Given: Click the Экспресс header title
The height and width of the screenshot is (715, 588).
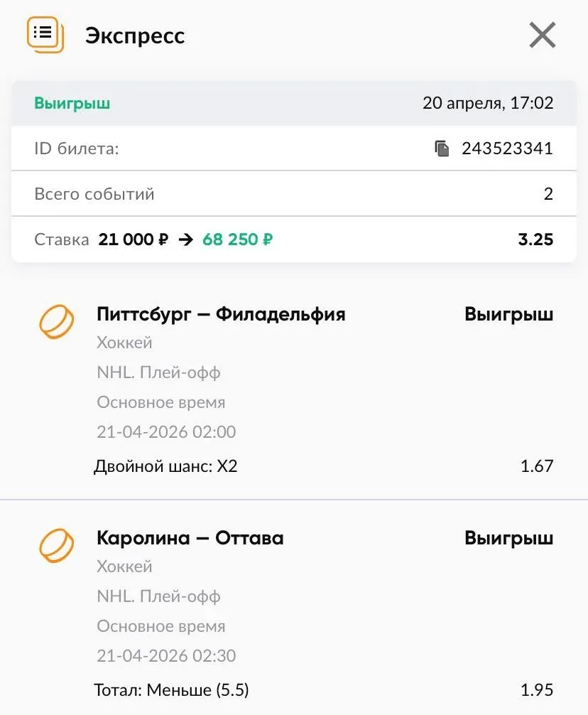Looking at the screenshot, I should [x=135, y=36].
